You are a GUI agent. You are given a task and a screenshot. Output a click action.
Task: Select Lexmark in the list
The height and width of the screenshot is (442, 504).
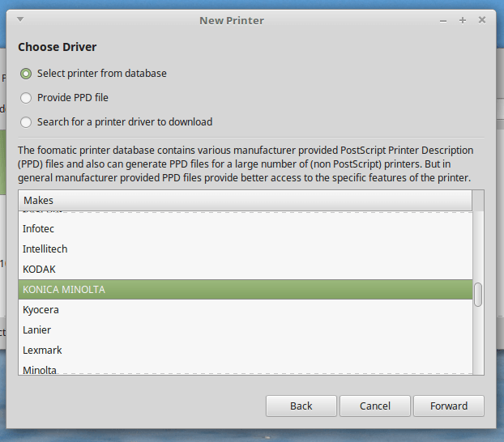click(246, 351)
